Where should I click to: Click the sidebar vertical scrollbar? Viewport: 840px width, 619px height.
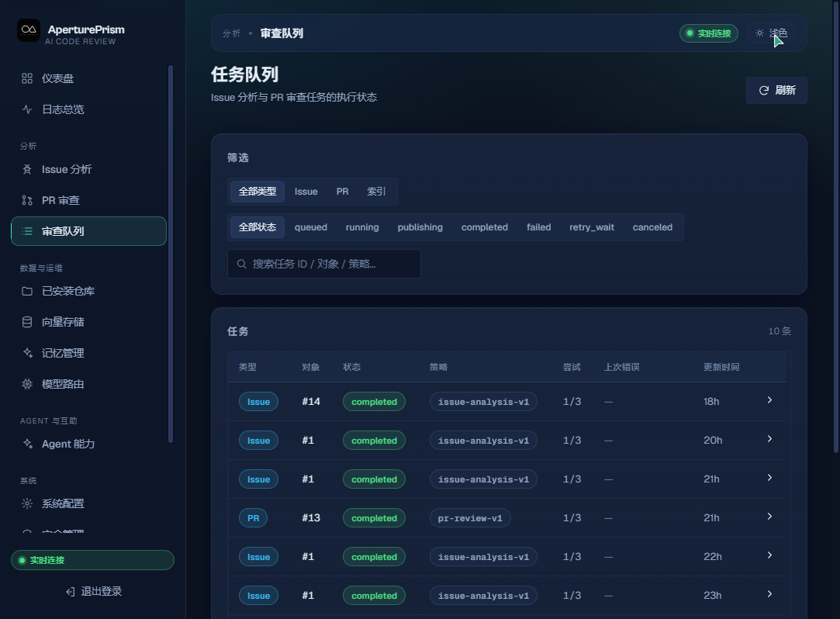pos(171,254)
